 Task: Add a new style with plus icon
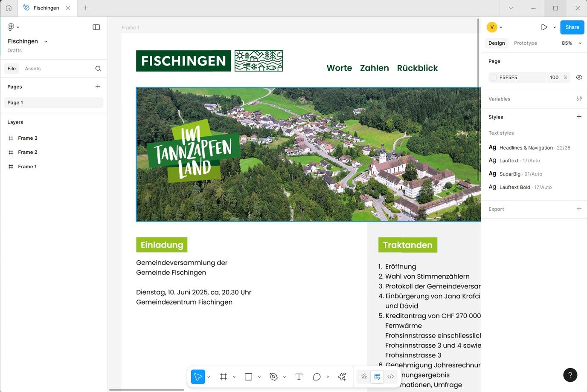[579, 117]
